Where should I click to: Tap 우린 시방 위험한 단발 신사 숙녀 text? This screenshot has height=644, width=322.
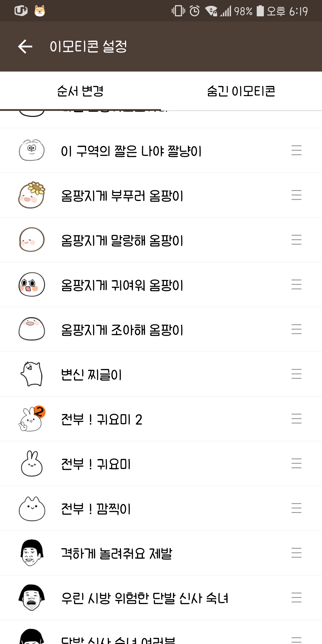144,598
